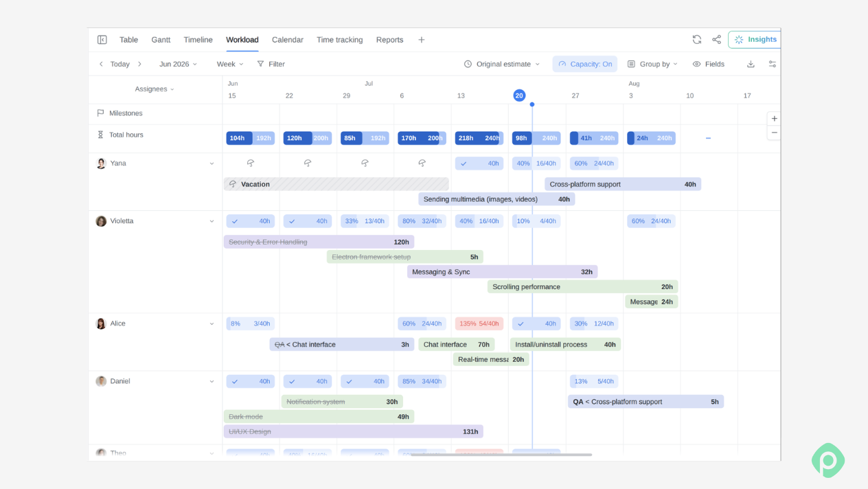Screen dimensions: 868x489
Task: Click Violetta's Jun 15 completed 40h cell
Action: pyautogui.click(x=251, y=221)
